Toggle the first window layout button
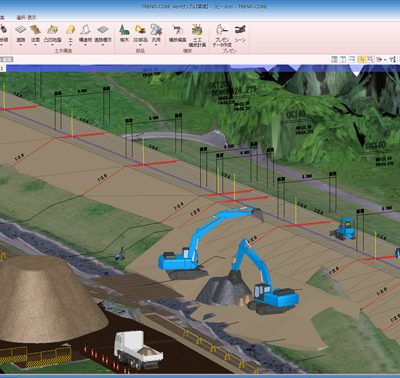This screenshot has width=400, height=378. point(335,59)
